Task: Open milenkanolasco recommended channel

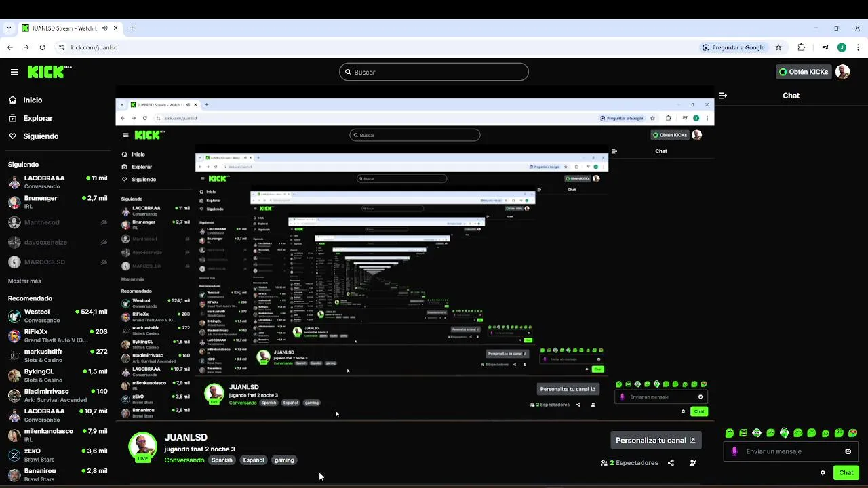Action: (x=58, y=435)
